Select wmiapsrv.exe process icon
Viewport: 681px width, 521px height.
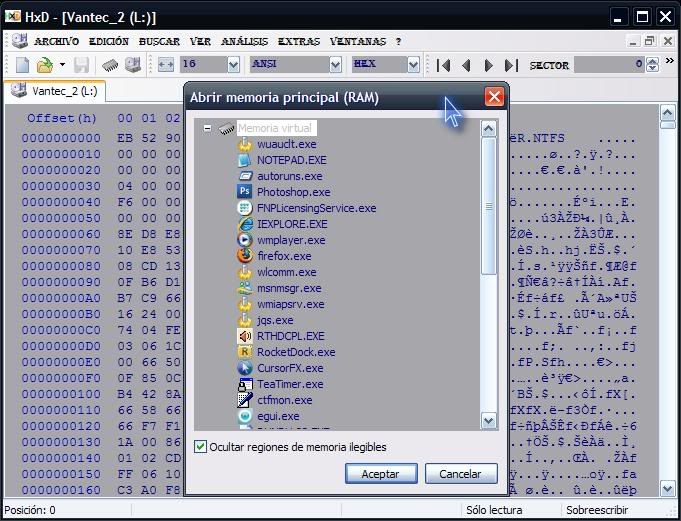click(x=245, y=304)
